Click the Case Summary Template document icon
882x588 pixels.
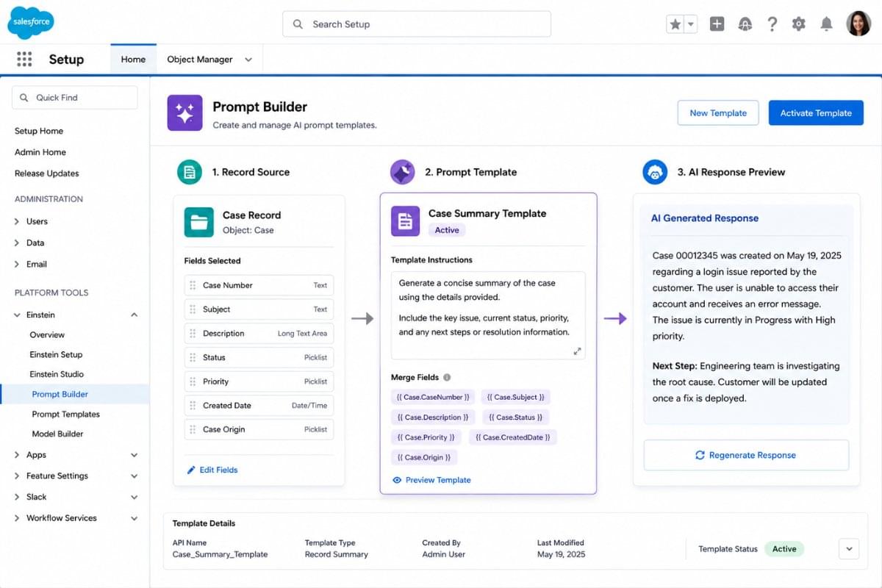(405, 221)
